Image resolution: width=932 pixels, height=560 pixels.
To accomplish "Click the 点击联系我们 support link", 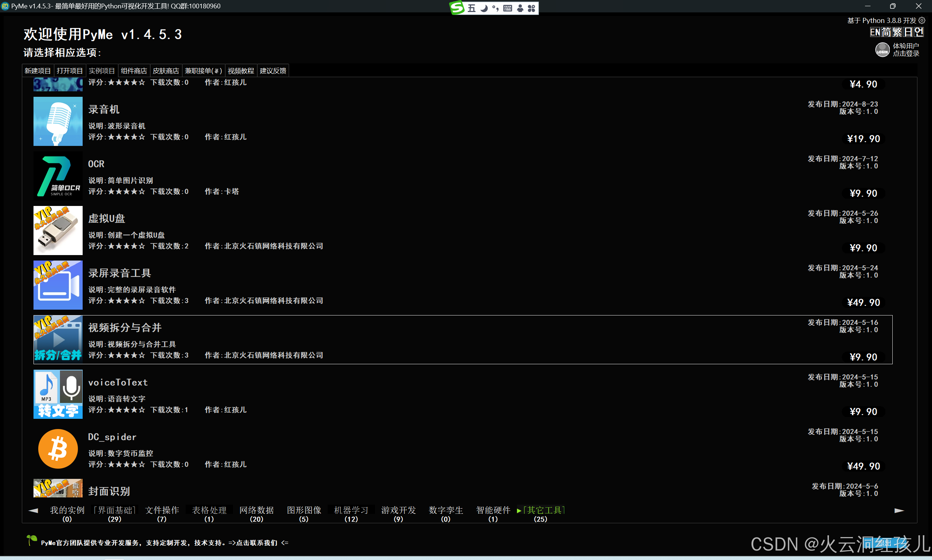I will tap(256, 543).
